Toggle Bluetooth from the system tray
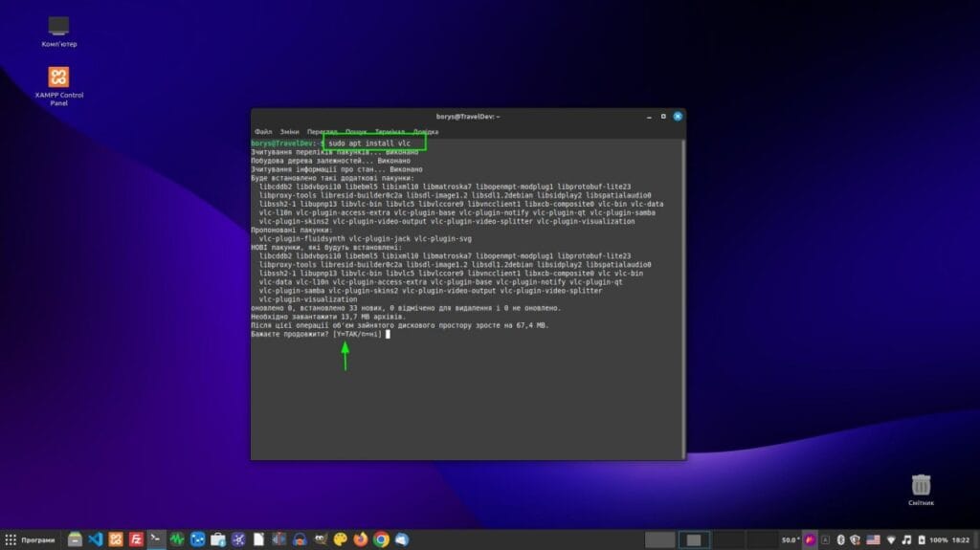This screenshot has height=550, width=980. click(x=839, y=539)
